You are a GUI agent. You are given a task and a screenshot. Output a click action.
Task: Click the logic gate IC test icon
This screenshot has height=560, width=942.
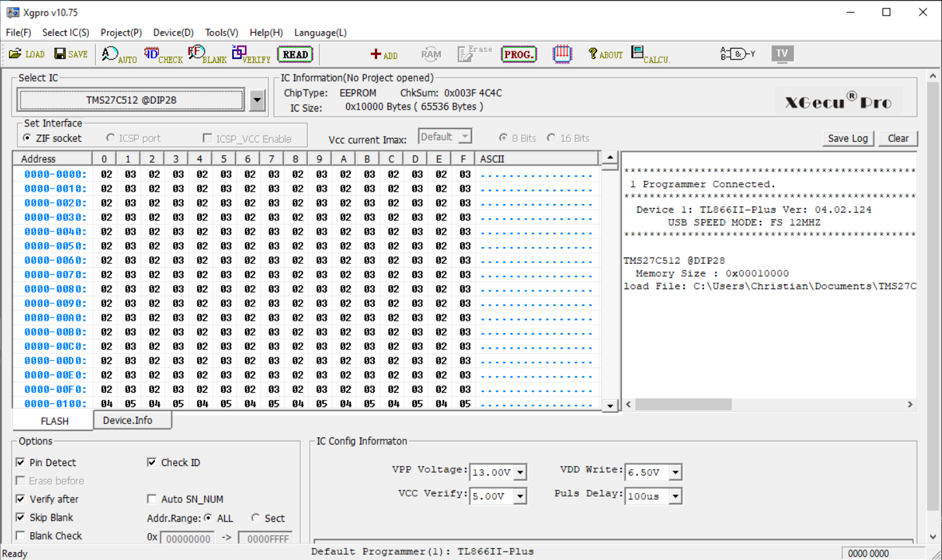pos(738,54)
